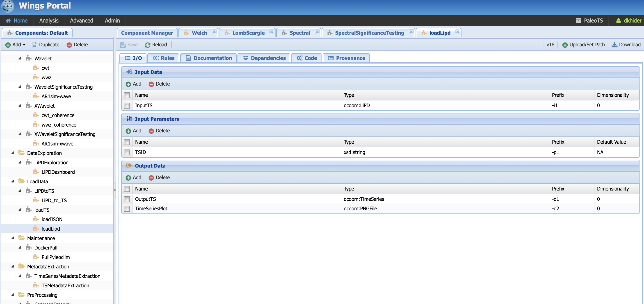Click the LoadData folder icon

pos(21,181)
